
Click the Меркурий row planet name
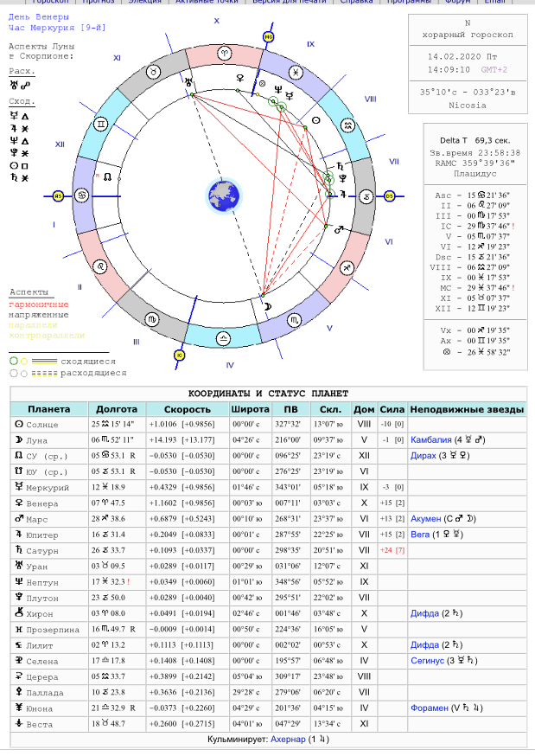point(48,488)
